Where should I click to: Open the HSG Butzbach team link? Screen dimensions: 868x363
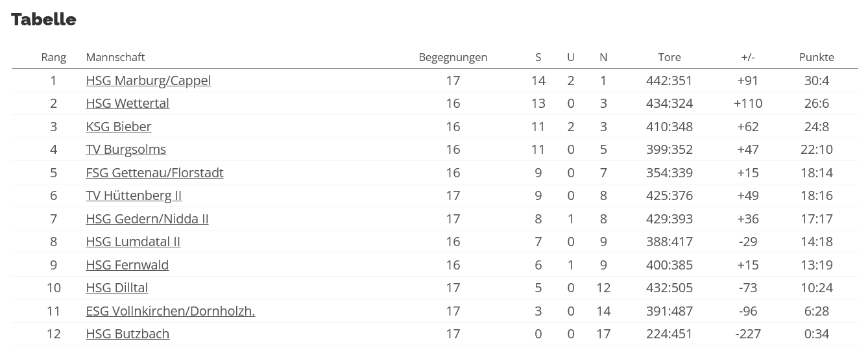[128, 334]
